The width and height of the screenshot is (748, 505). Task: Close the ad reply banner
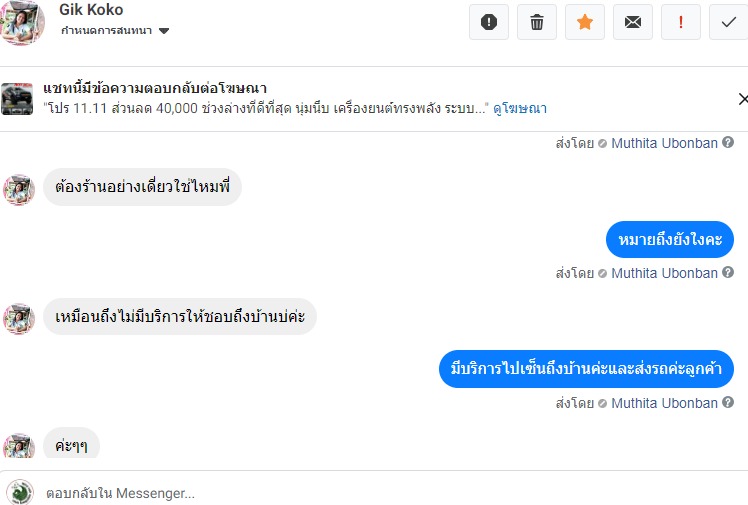click(742, 99)
